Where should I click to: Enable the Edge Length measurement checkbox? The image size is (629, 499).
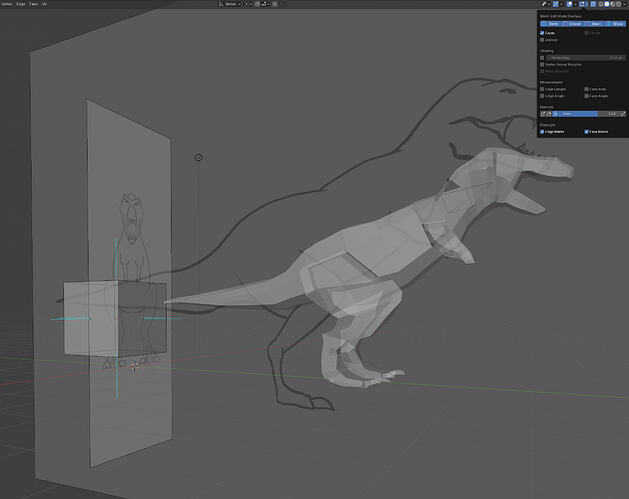(542, 89)
